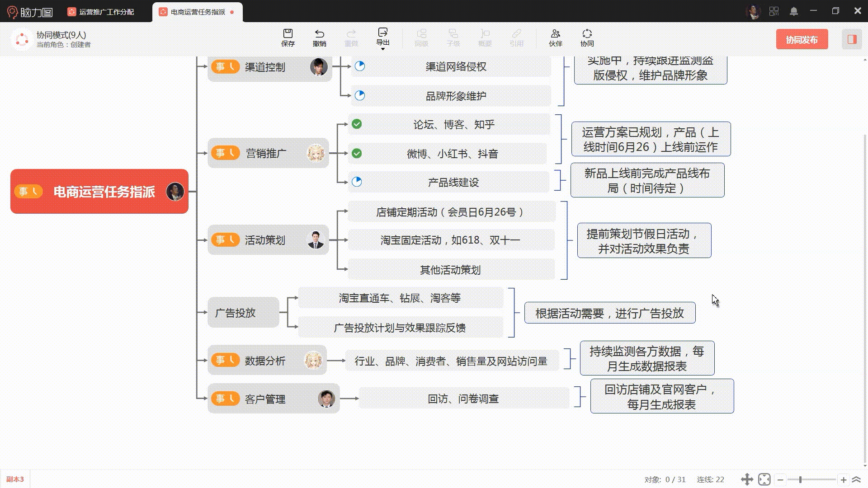The height and width of the screenshot is (488, 868).
Task: Select summary note 根据活动需要，进行广告投放
Action: tap(610, 313)
